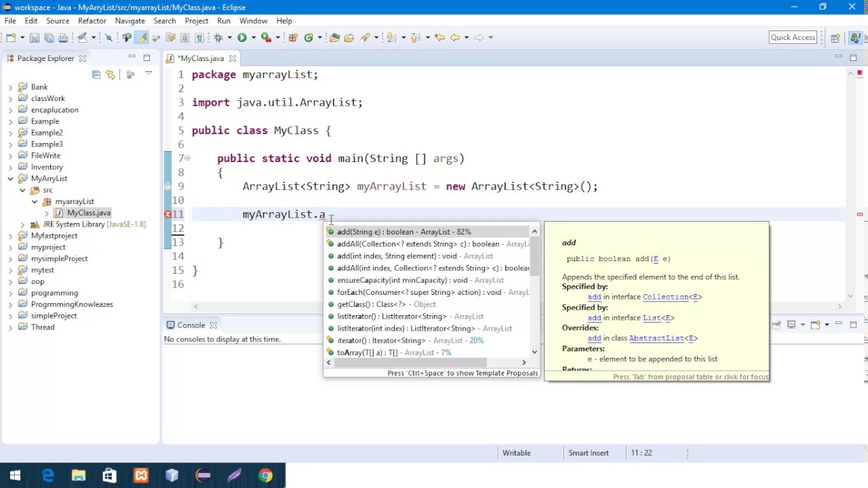Open the New file dropdown arrow
Viewport: 868px width, 488px height.
(22, 38)
